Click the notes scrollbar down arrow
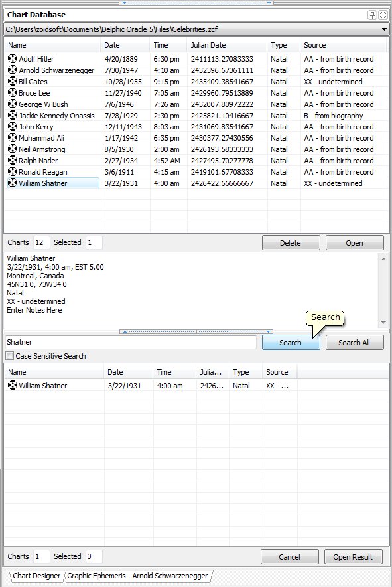Viewport: 392px width, 587px height. pos(383,322)
